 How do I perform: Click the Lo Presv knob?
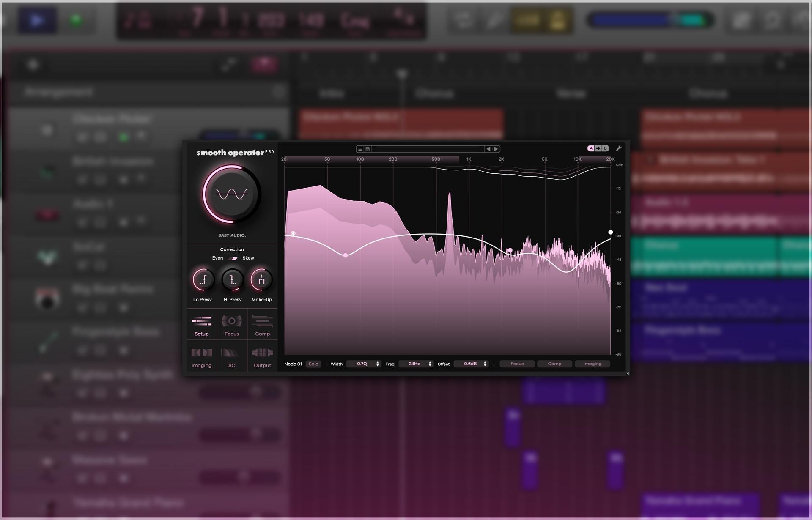(x=203, y=279)
